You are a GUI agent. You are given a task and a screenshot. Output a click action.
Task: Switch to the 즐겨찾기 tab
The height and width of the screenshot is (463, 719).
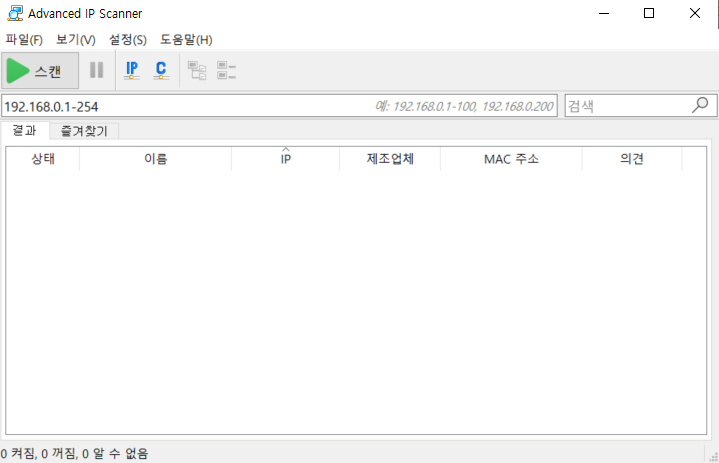pyautogui.click(x=84, y=131)
